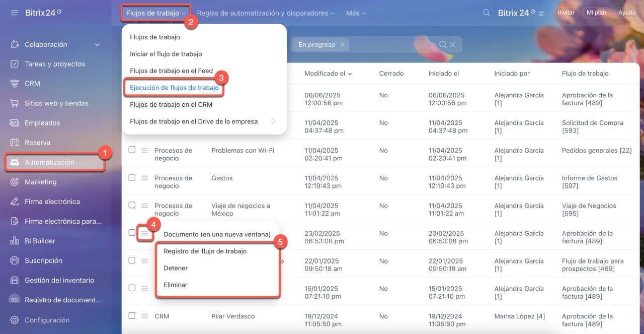Expand the Colaboración sidebar section
This screenshot has height=334, width=644.
(x=98, y=45)
